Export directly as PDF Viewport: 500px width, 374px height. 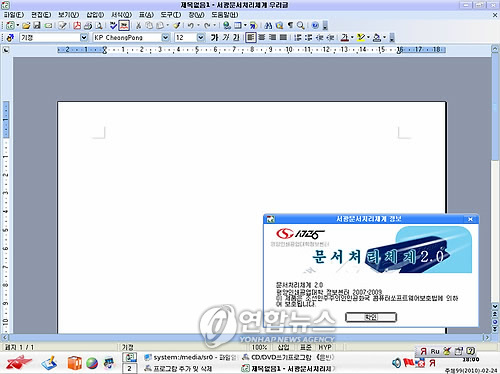click(x=77, y=26)
